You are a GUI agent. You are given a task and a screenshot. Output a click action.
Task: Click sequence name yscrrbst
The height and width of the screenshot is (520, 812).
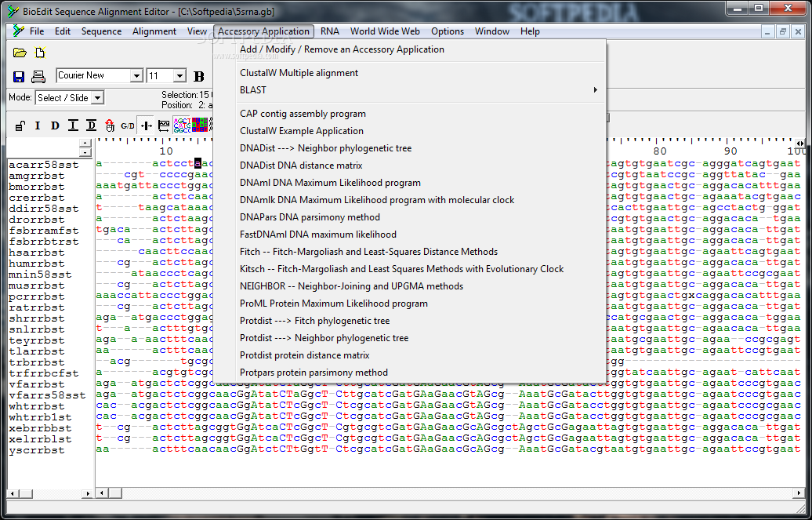pyautogui.click(x=37, y=450)
